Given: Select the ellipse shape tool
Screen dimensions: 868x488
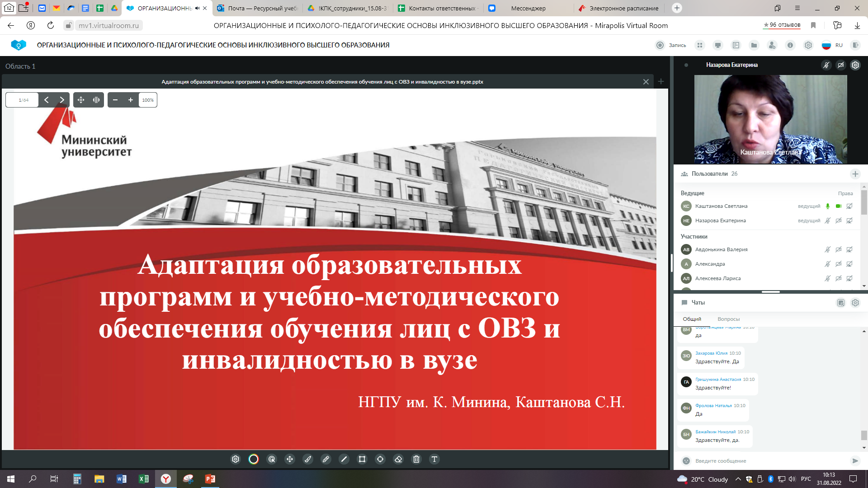Looking at the screenshot, I should point(380,459).
